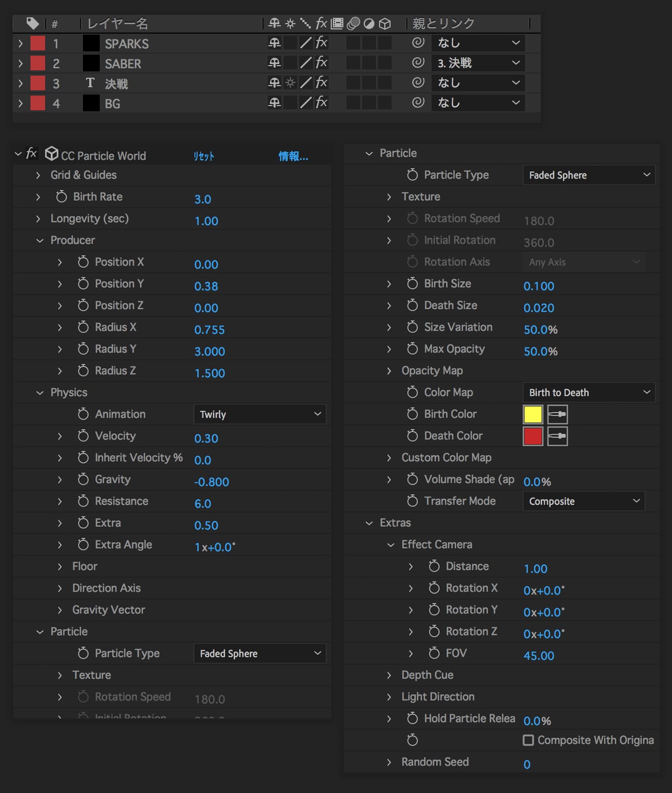Click the Position Y stopwatch icon

[83, 284]
